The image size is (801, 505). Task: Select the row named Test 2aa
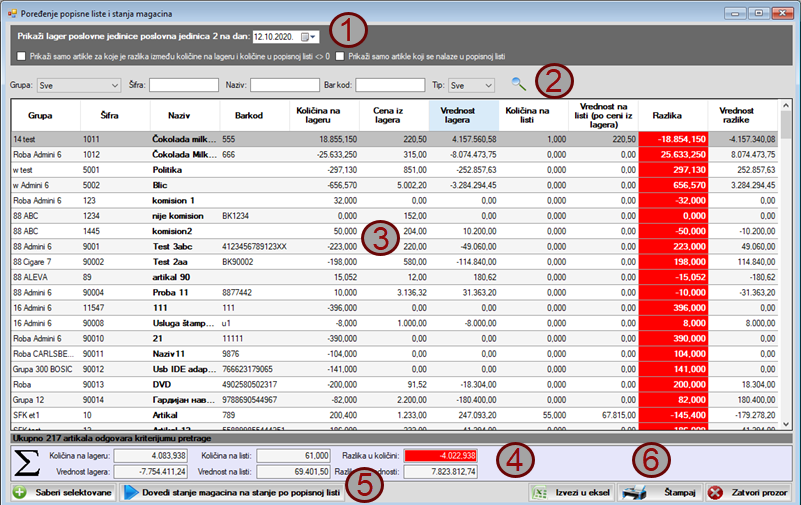(x=394, y=262)
